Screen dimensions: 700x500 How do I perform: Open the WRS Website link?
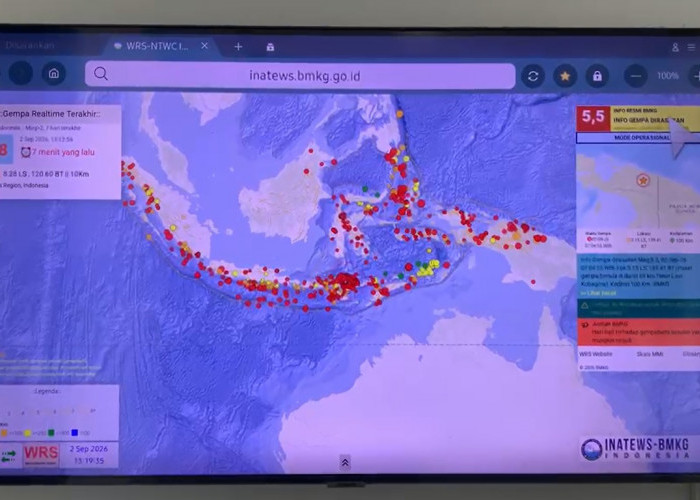tap(596, 354)
